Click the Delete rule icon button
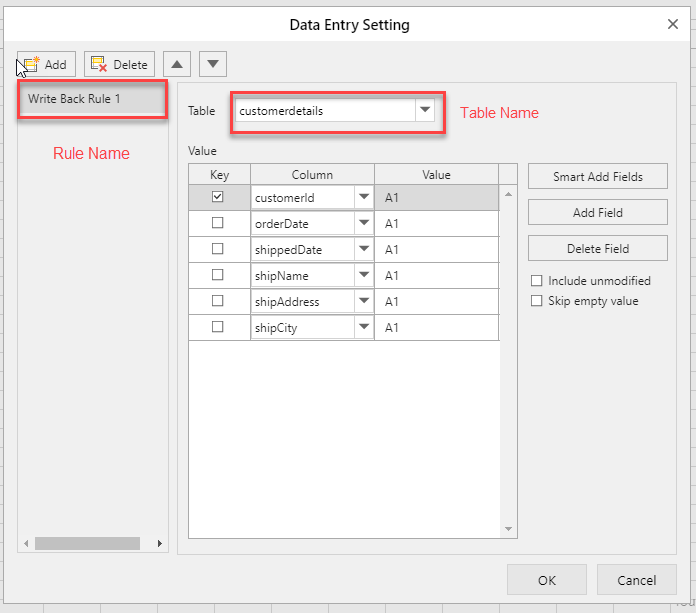 pos(119,65)
